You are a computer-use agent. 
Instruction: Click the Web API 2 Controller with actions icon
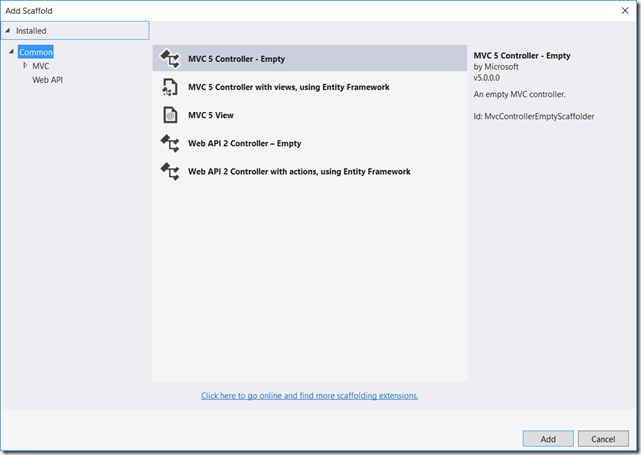click(x=170, y=172)
